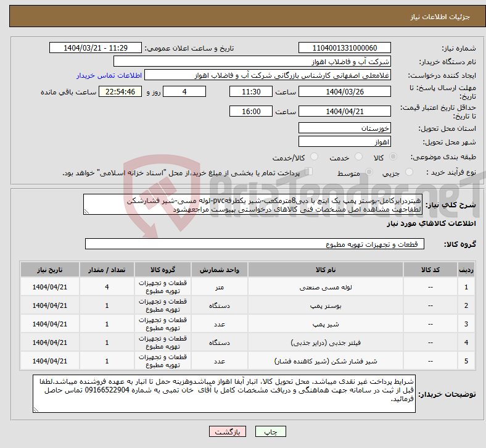Select the کالا/خدمت radio button
This screenshot has height=448, width=486.
point(314,157)
